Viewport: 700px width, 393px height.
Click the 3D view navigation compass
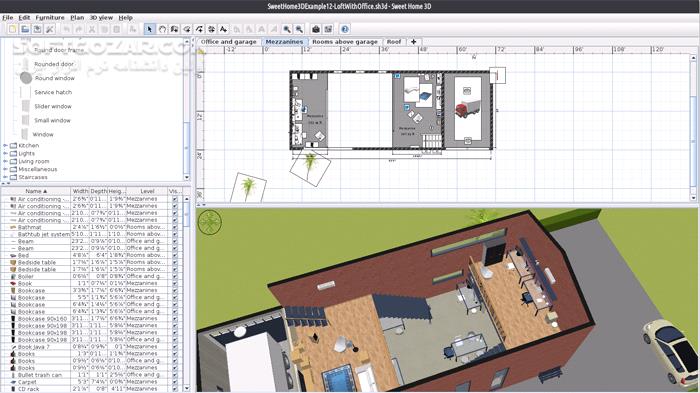click(x=210, y=222)
